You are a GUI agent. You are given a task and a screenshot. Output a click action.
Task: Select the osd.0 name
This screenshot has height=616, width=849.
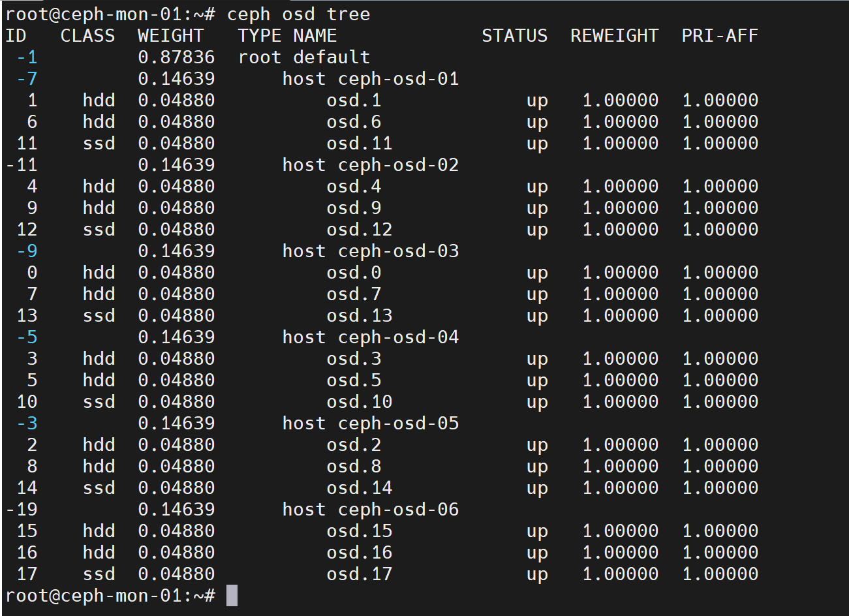tap(354, 272)
